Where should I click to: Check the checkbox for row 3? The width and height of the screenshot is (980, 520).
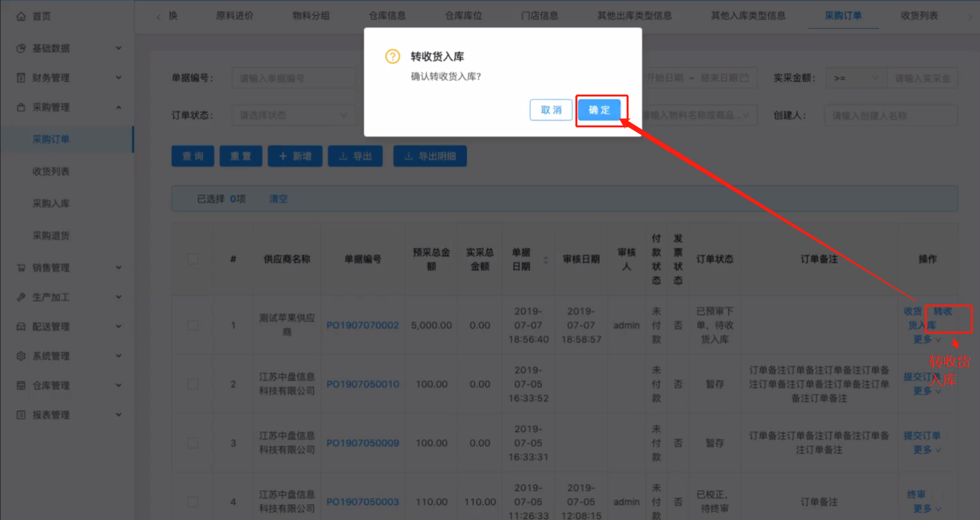[x=193, y=443]
